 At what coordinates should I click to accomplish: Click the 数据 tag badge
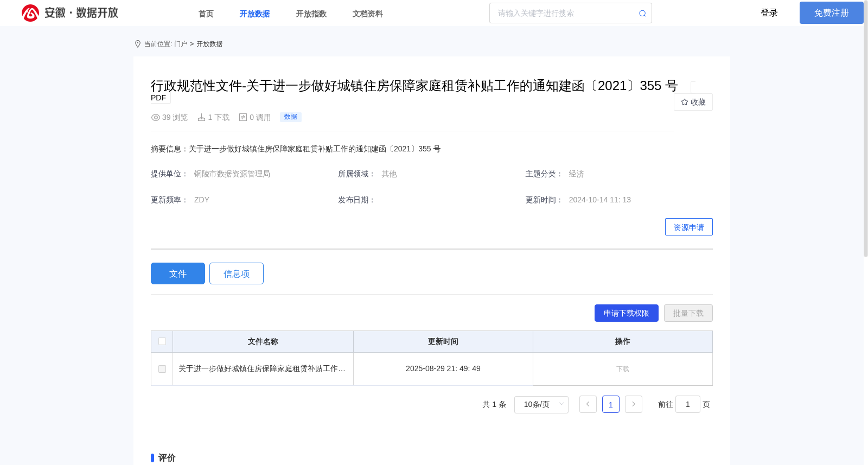(x=291, y=117)
